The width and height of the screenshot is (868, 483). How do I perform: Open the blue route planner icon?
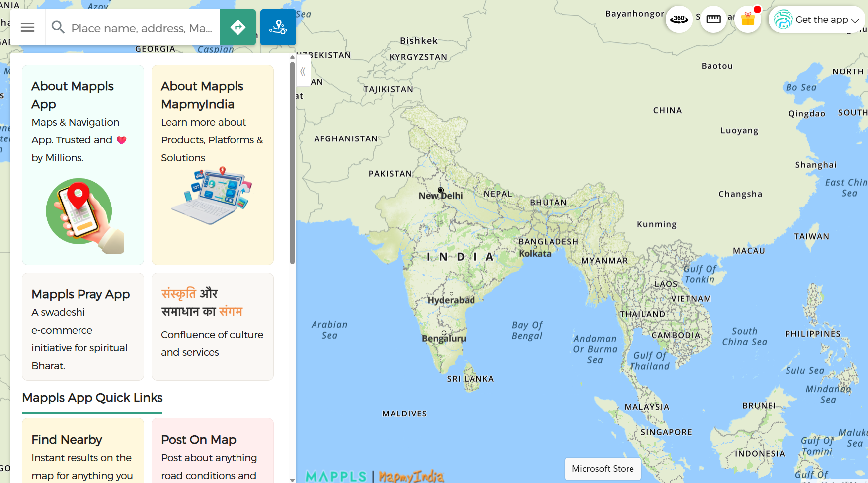pyautogui.click(x=278, y=27)
